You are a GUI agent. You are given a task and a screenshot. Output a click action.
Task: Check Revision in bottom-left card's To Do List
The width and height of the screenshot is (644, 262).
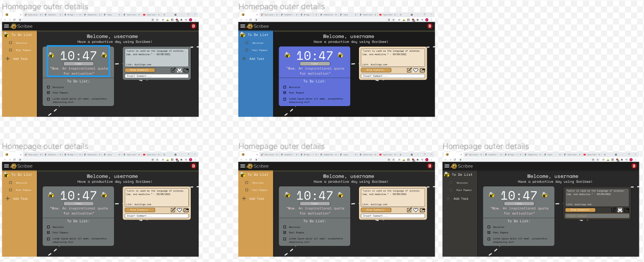(49, 226)
